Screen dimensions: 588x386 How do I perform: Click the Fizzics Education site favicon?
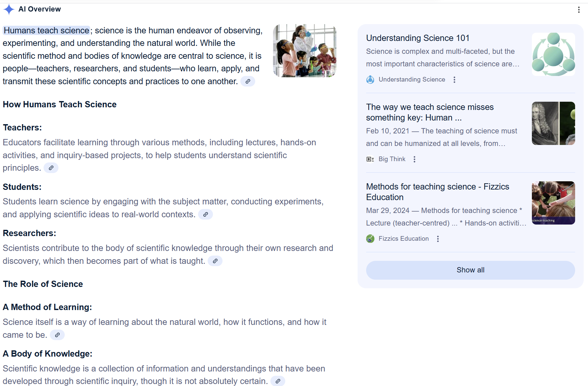[x=370, y=239]
